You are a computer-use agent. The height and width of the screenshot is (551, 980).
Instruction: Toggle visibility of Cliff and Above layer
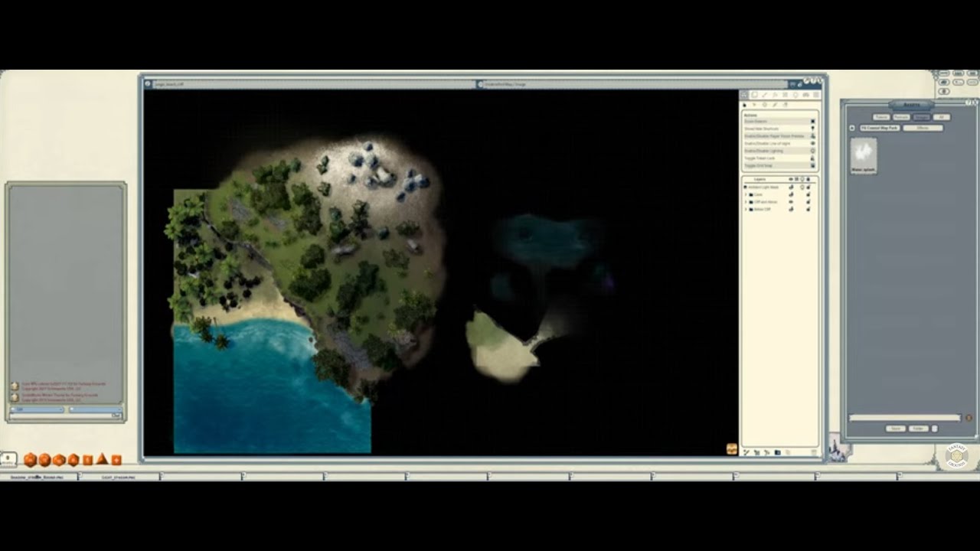coord(791,202)
